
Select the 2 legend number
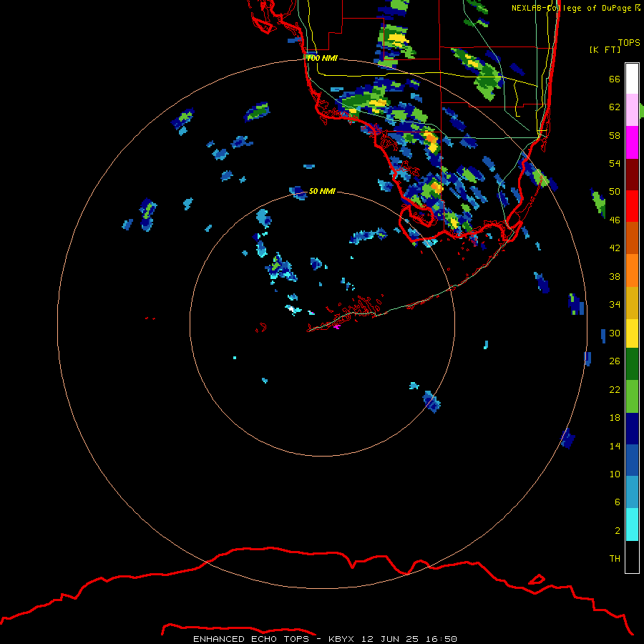(x=618, y=531)
